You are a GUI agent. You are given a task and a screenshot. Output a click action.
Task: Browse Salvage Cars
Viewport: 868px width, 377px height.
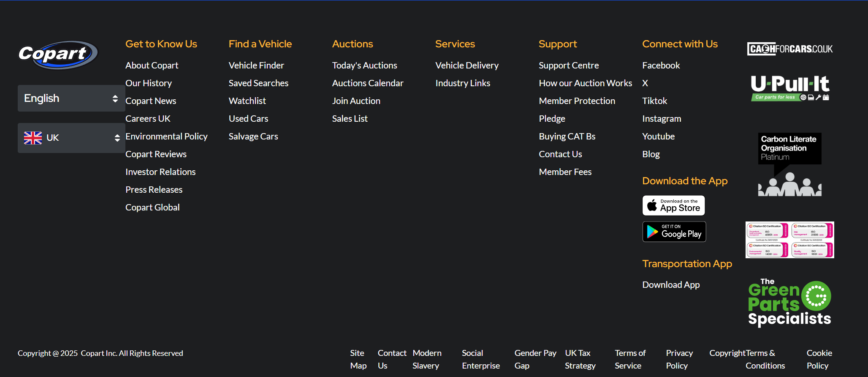(x=253, y=137)
